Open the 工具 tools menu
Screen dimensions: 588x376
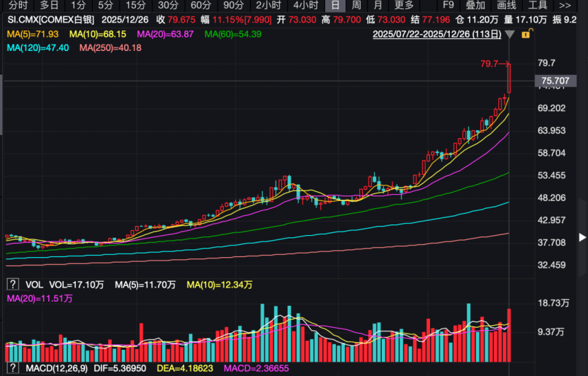click(x=538, y=5)
